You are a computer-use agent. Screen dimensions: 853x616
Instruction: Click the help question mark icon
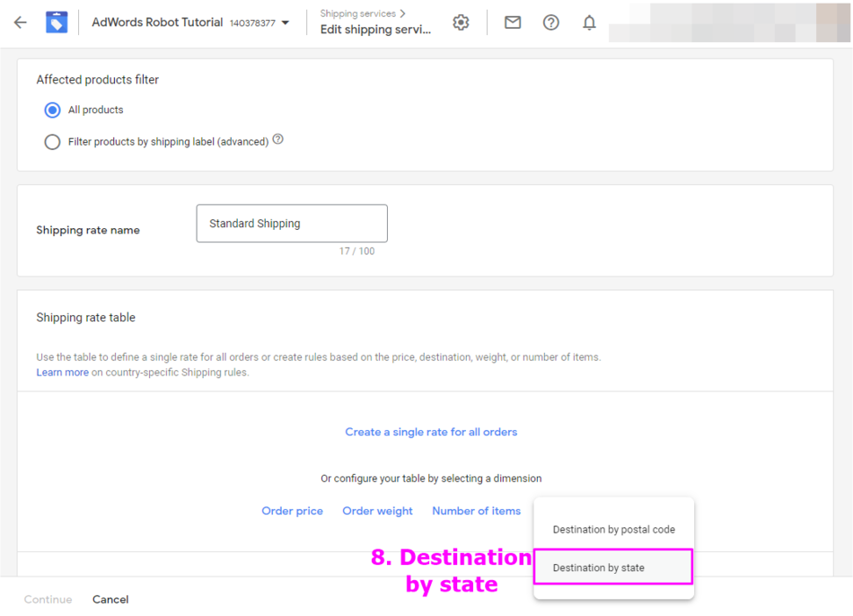coord(551,22)
